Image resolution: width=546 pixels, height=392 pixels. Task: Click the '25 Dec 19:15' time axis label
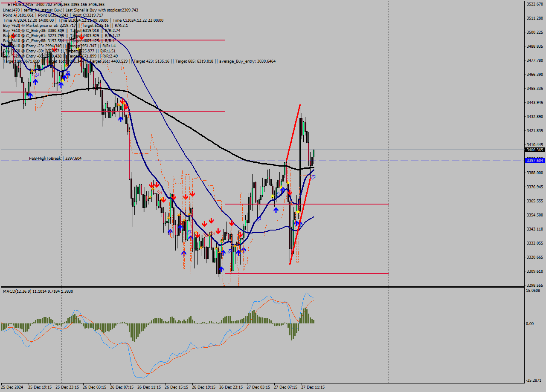click(x=40, y=388)
